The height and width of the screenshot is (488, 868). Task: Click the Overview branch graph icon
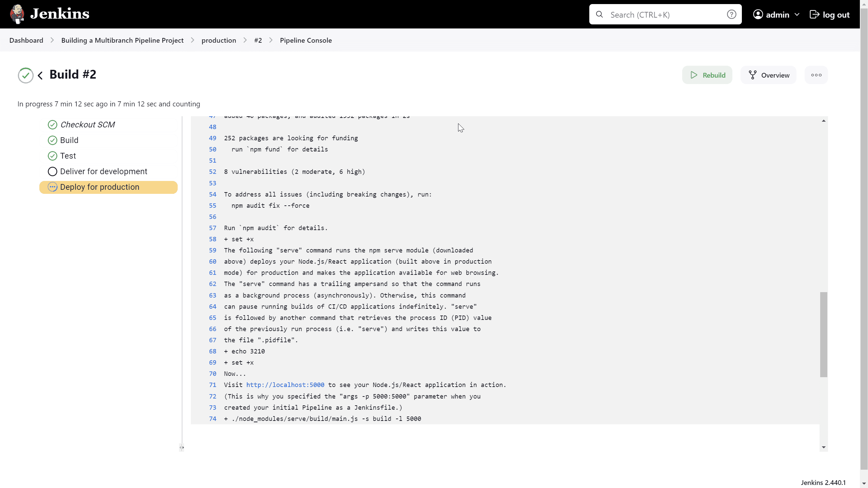[752, 75]
